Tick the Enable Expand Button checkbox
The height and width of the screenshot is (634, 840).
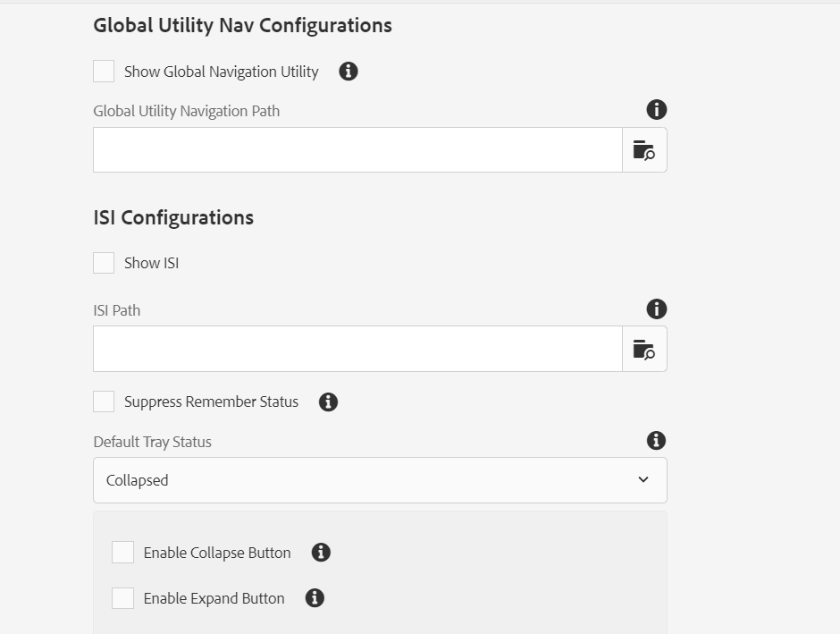[x=122, y=598]
